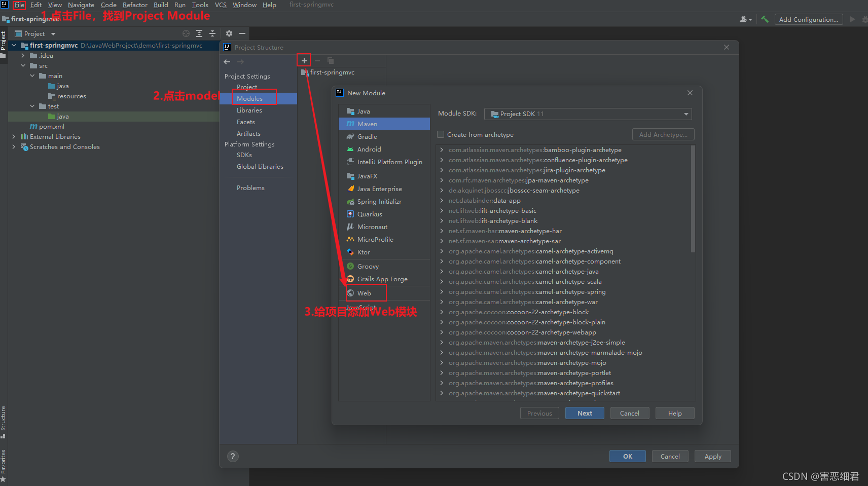The width and height of the screenshot is (868, 486).
Task: Select Micronaut module type
Action: 384,227
